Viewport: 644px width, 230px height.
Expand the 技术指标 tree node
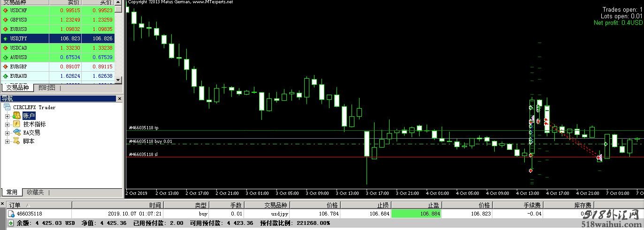(7, 124)
